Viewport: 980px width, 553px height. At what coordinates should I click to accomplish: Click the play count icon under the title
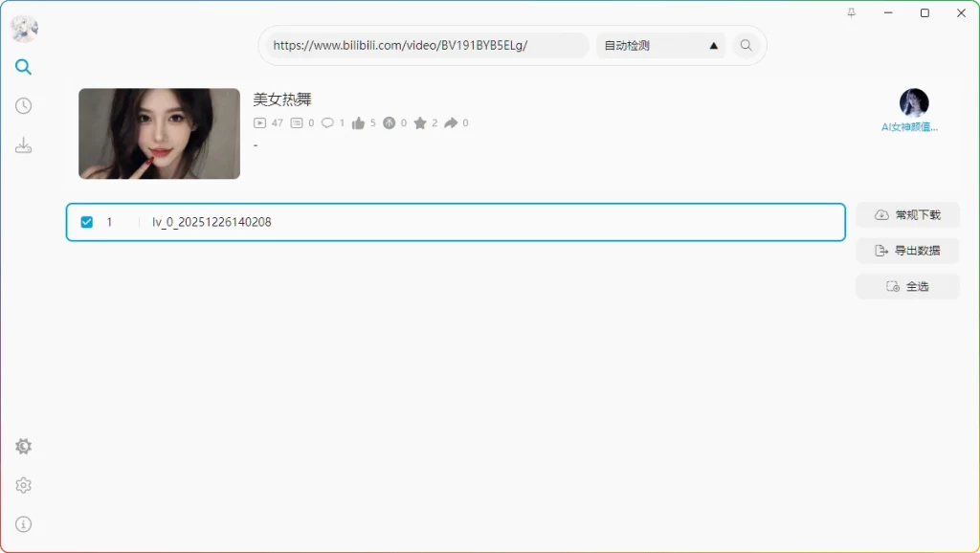(259, 122)
